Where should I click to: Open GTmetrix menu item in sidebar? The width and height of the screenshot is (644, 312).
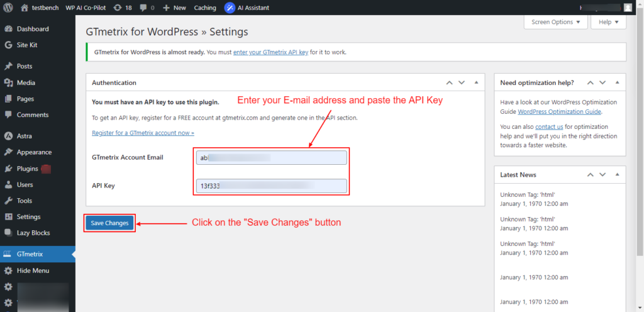(x=37, y=254)
